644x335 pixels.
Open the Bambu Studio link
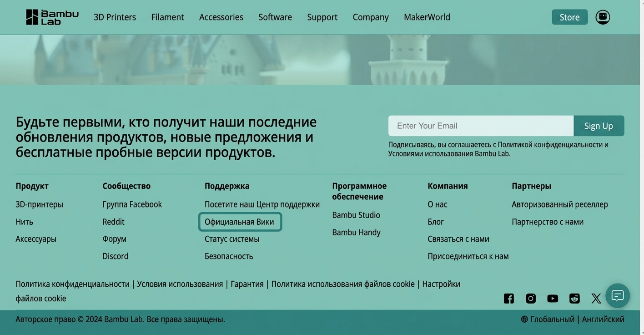point(356,215)
